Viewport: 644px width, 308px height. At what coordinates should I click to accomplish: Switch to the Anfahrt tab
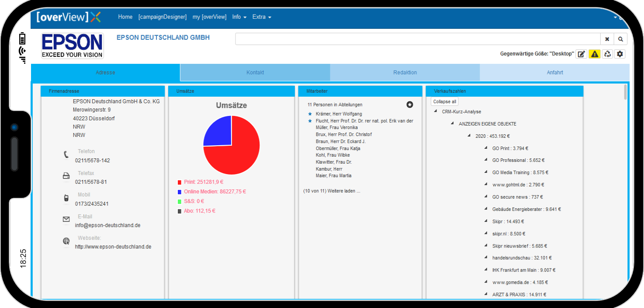click(x=555, y=73)
